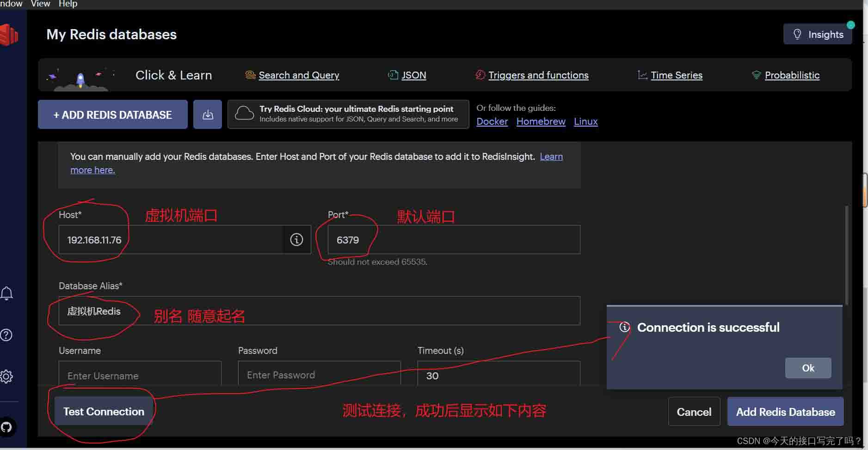Open the Triggers and functions link

[x=538, y=75]
